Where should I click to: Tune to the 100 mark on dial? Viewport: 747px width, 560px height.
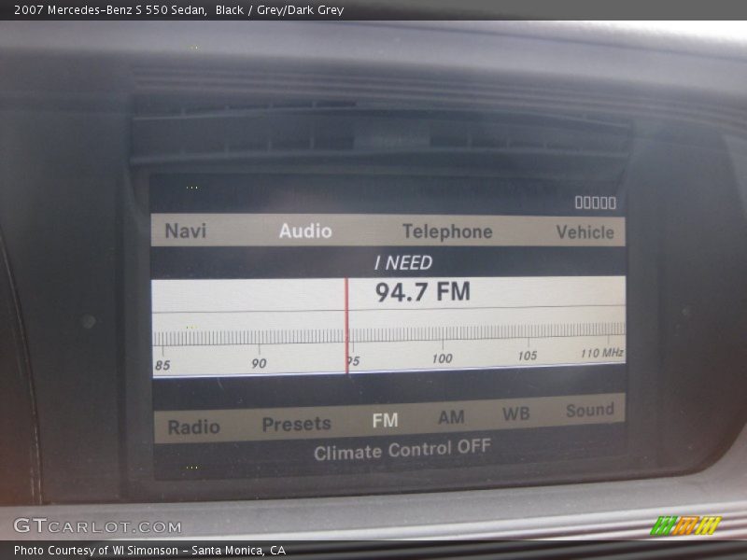point(442,357)
